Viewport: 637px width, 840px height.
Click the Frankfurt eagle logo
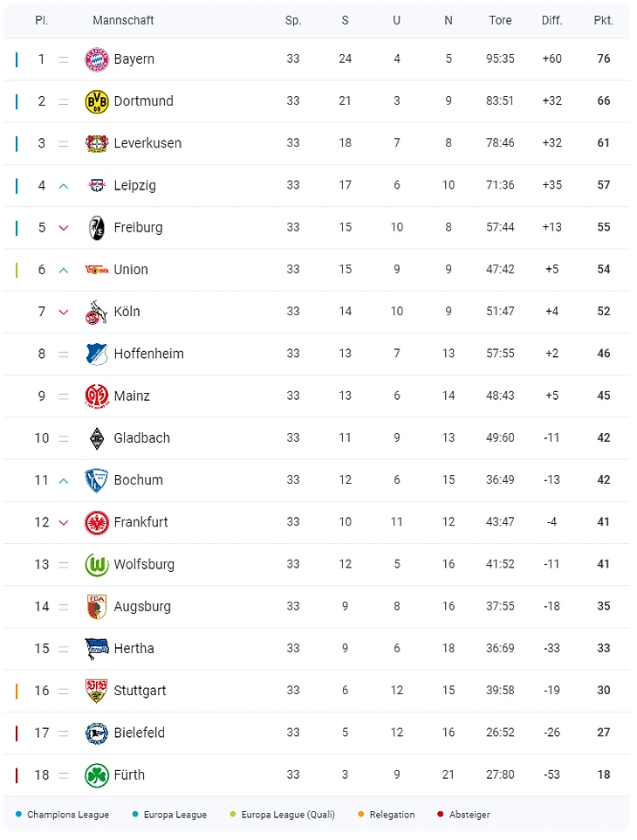pos(96,522)
